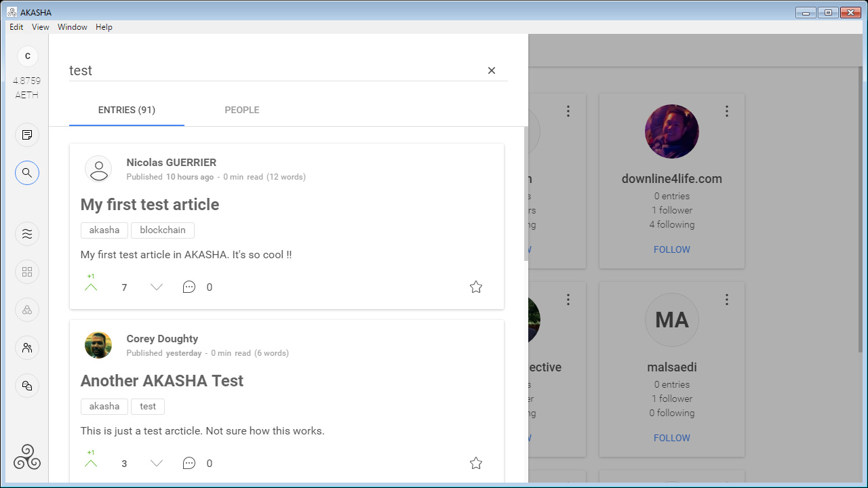Bookmark "Another AKASHA Test" with star

(x=476, y=463)
